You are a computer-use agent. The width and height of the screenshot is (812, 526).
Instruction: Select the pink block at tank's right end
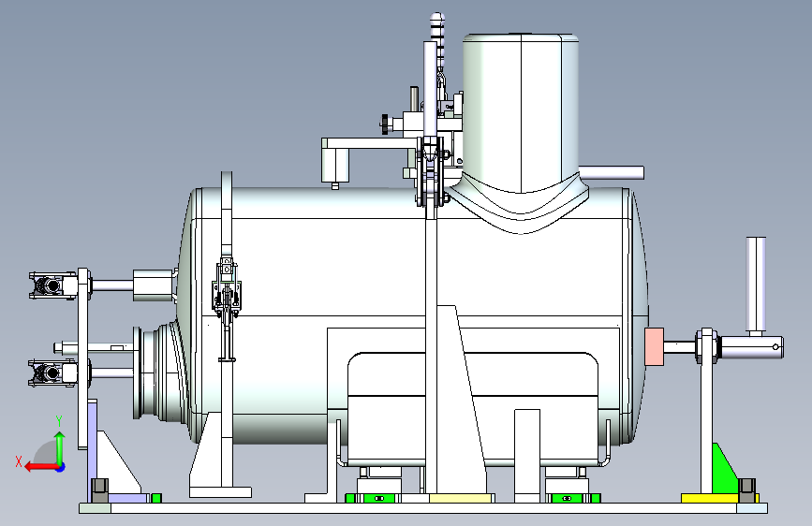[654, 347]
